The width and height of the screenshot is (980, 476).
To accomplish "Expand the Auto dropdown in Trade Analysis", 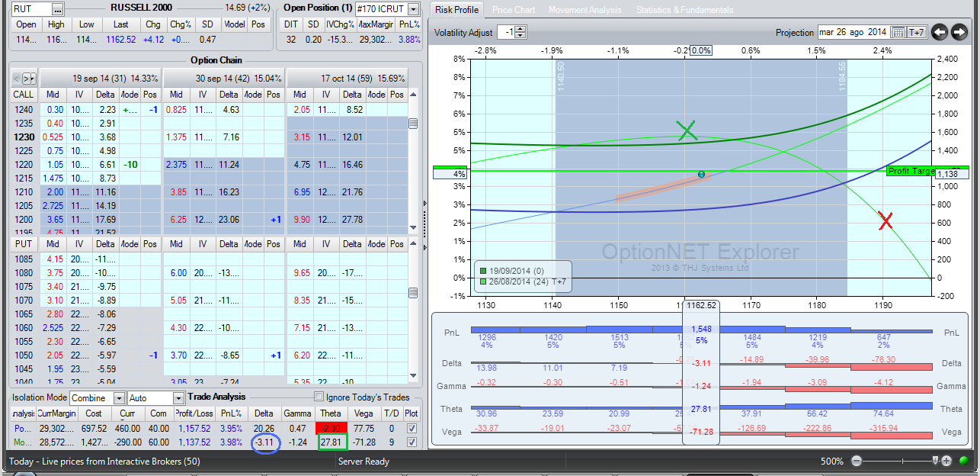I will [x=178, y=398].
